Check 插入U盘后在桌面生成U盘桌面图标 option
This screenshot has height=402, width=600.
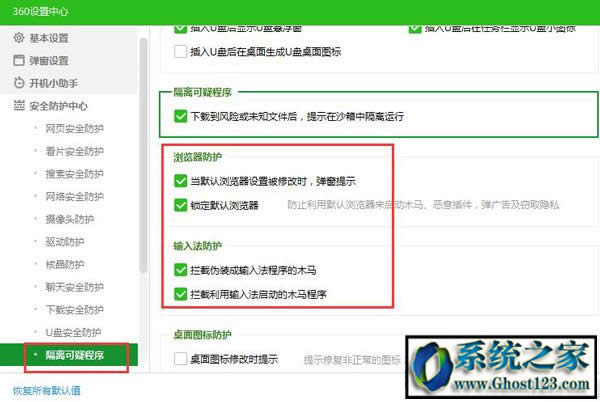[180, 51]
